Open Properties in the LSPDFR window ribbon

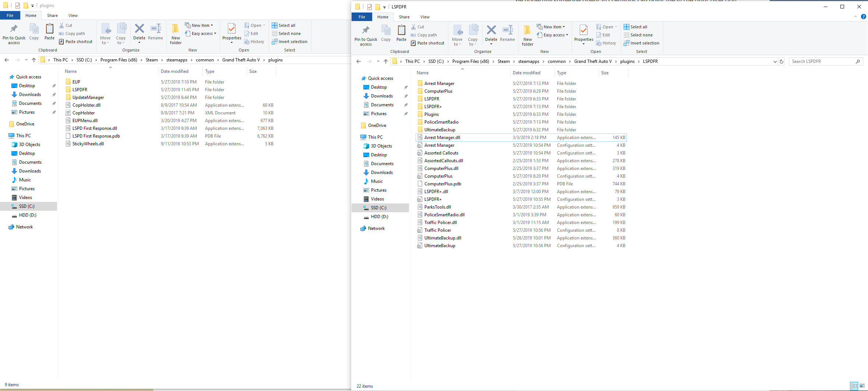[584, 35]
